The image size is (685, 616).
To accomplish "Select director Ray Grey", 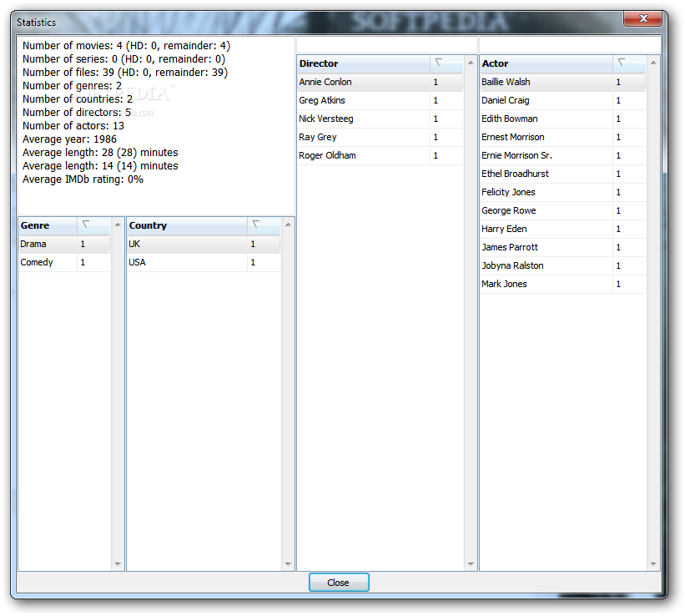I will coord(380,137).
